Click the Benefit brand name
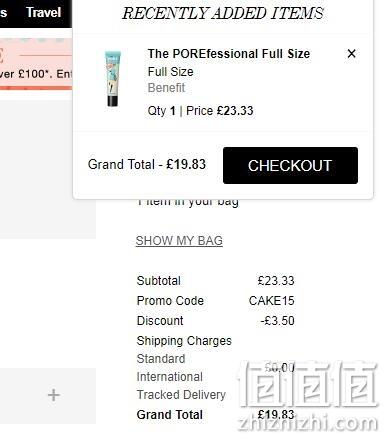387x440 pixels. [166, 88]
